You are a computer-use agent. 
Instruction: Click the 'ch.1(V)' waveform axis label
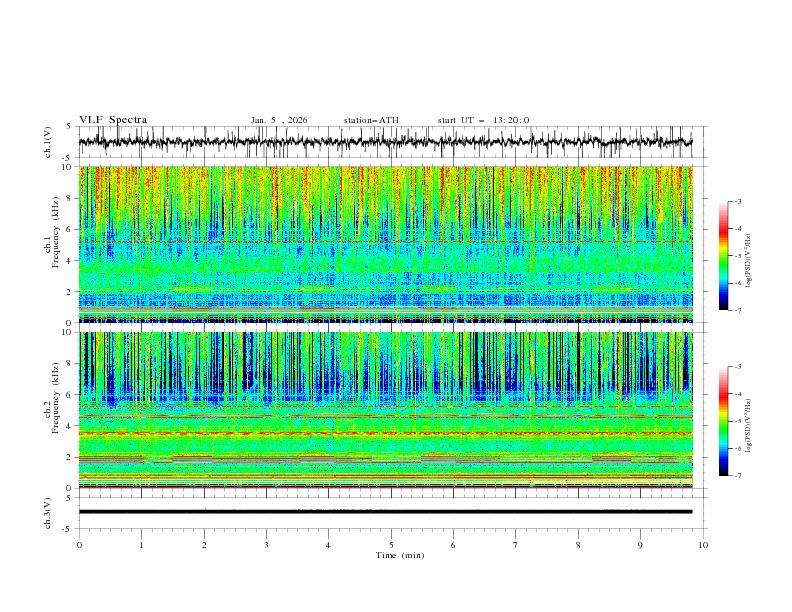[x=48, y=142]
